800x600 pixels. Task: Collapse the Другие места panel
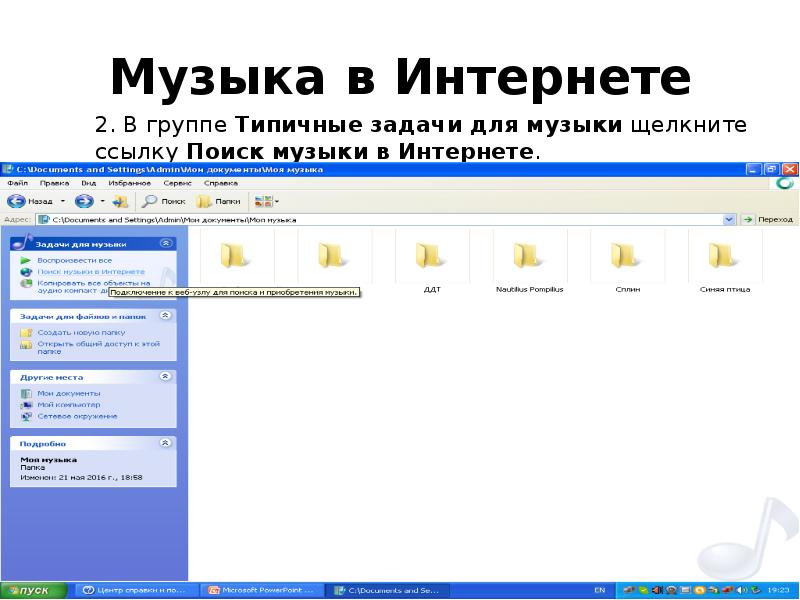point(165,377)
